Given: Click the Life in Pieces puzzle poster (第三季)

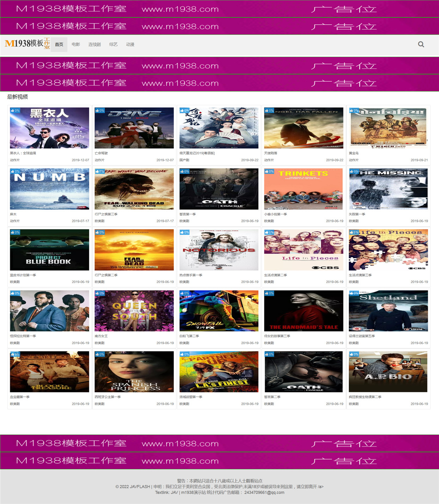Looking at the screenshot, I should pyautogui.click(x=388, y=250).
